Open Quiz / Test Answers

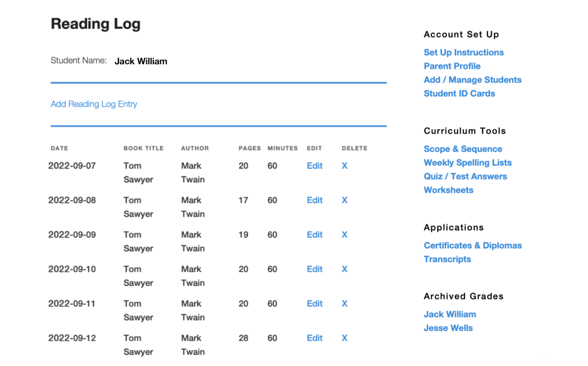[x=465, y=176]
